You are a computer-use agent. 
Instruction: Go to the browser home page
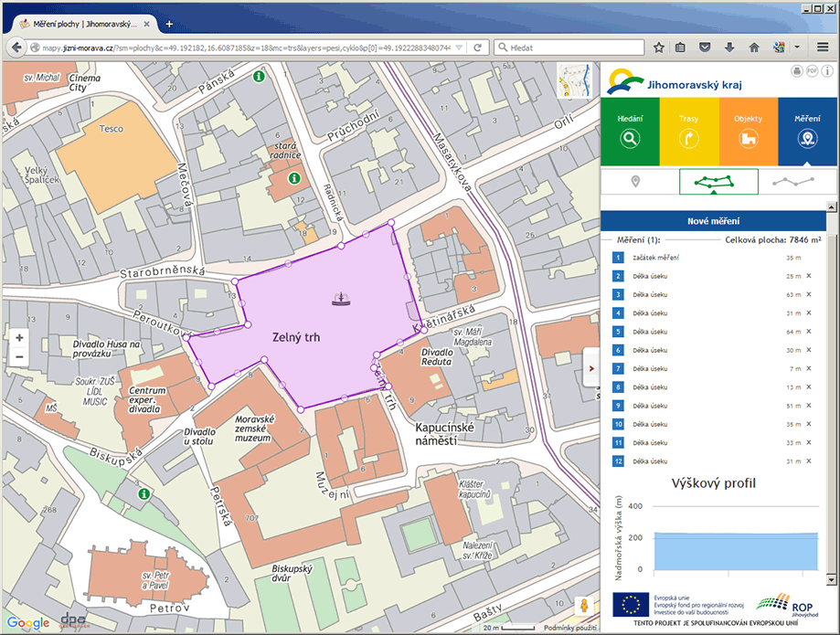click(x=754, y=48)
